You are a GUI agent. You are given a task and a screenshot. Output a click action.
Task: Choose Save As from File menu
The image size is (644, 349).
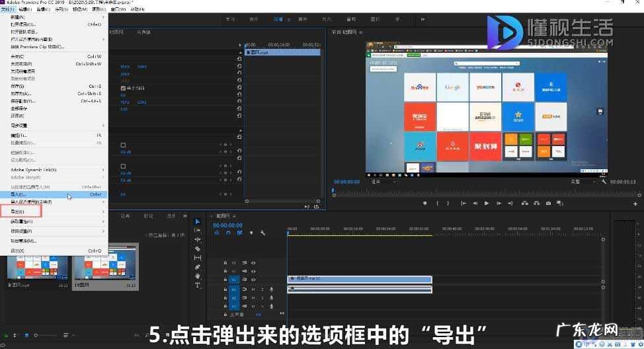click(x=54, y=94)
